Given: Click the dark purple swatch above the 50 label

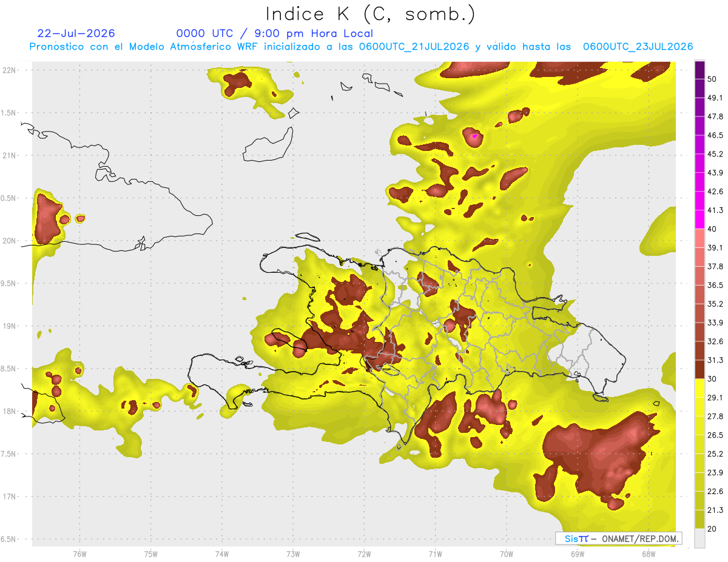Looking at the screenshot, I should tap(699, 70).
